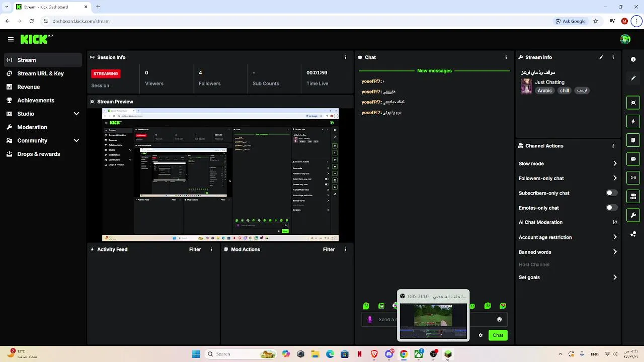
Task: Click the chill stream tag
Action: click(x=565, y=90)
